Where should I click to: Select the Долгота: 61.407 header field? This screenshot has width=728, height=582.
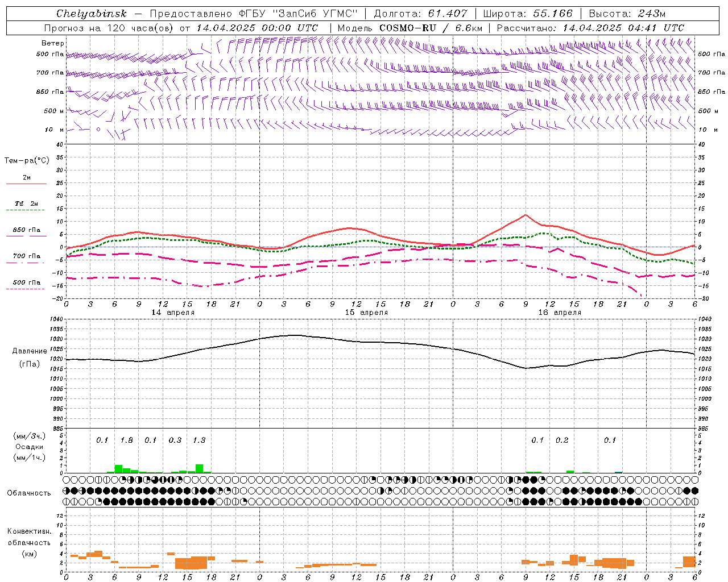point(420,14)
